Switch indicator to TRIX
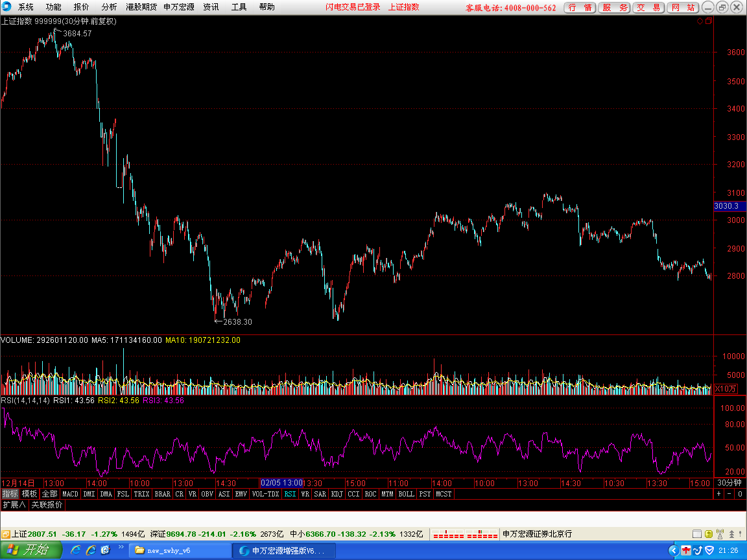This screenshot has height=560, width=747. (141, 494)
